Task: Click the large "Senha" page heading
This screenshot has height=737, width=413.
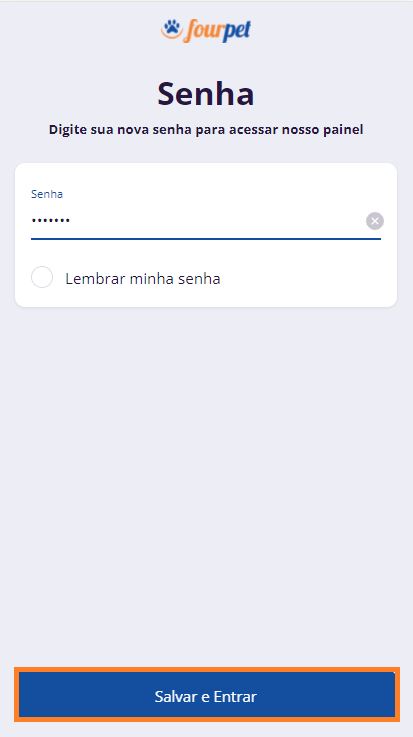Action: (206, 94)
